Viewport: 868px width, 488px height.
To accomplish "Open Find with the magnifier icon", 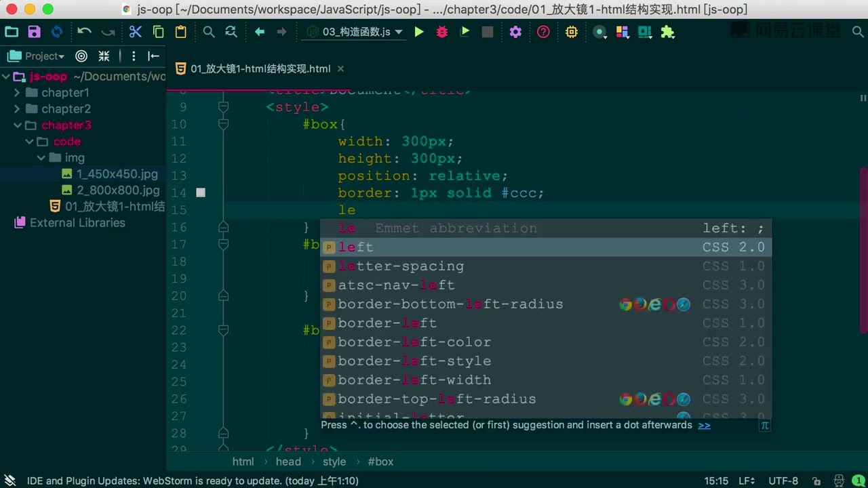I will (209, 32).
